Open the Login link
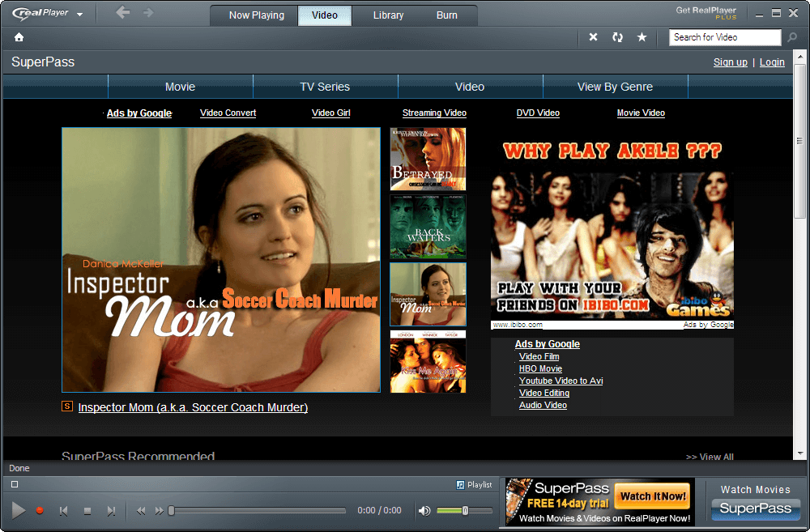Screen dimensions: 810x532 [772, 62]
